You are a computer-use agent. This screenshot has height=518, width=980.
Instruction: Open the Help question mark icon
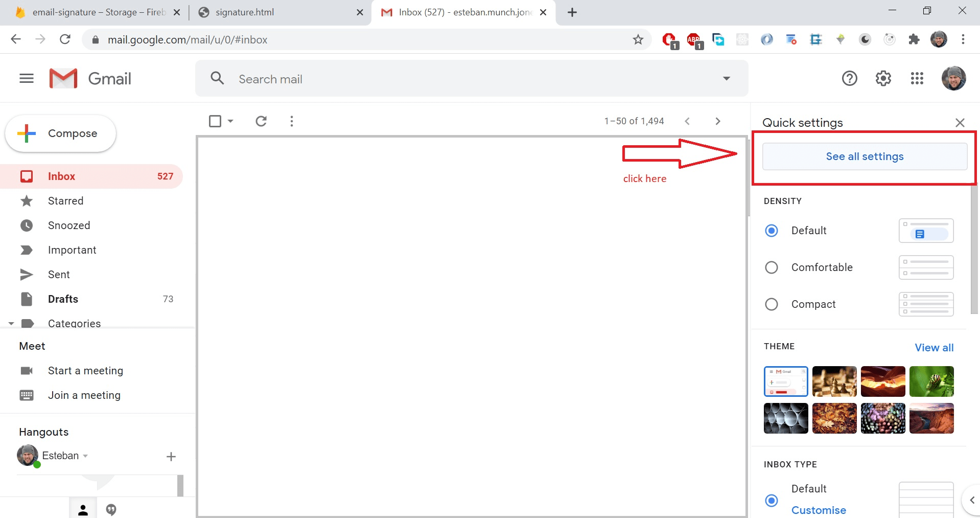[849, 78]
